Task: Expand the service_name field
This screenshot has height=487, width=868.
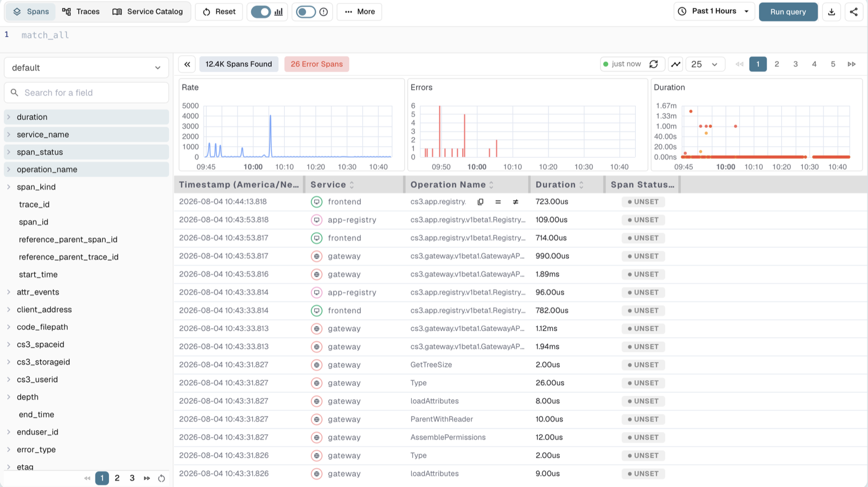Action: coord(9,134)
